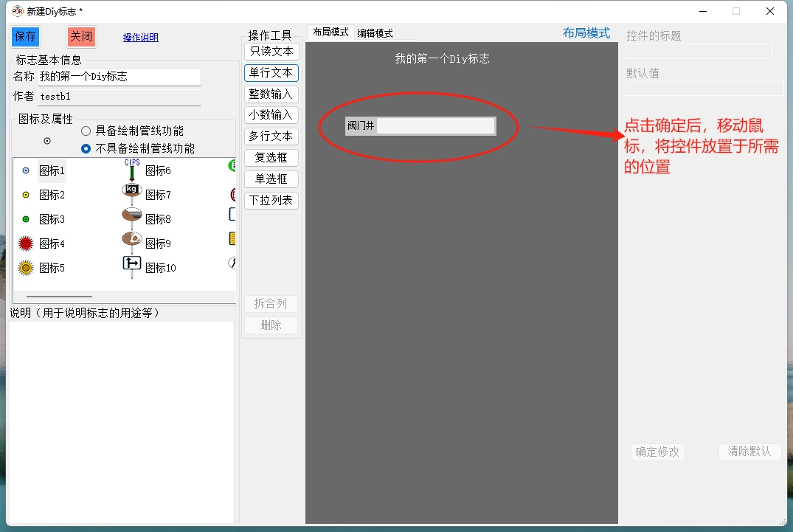This screenshot has height=532, width=793.
Task: Select the yellow sunburst 图标5 icon
Action: [x=27, y=268]
